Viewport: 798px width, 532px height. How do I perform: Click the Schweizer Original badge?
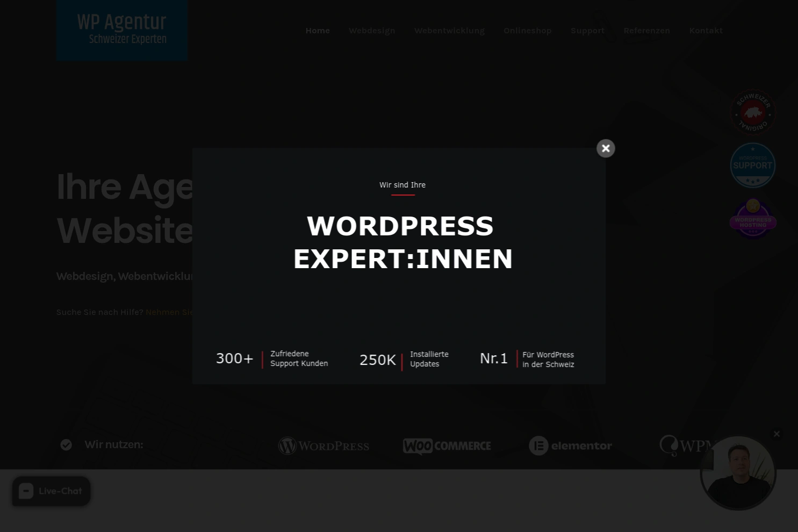click(x=753, y=112)
